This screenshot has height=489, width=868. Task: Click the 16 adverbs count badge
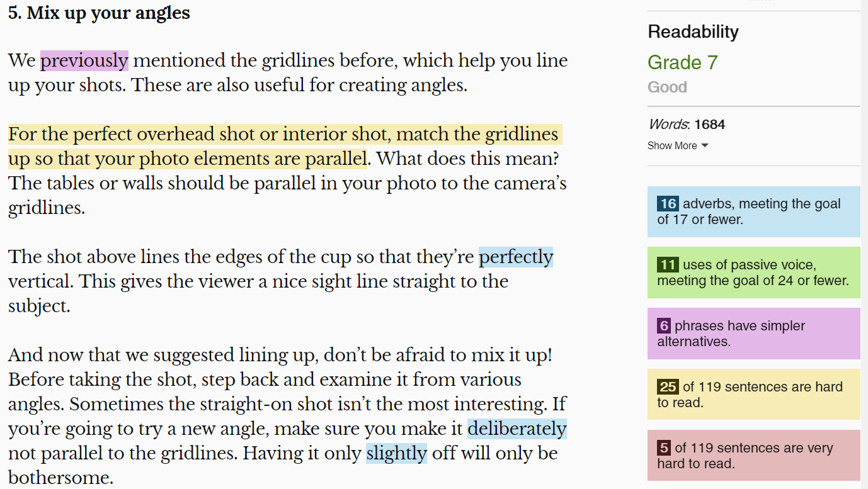(668, 203)
